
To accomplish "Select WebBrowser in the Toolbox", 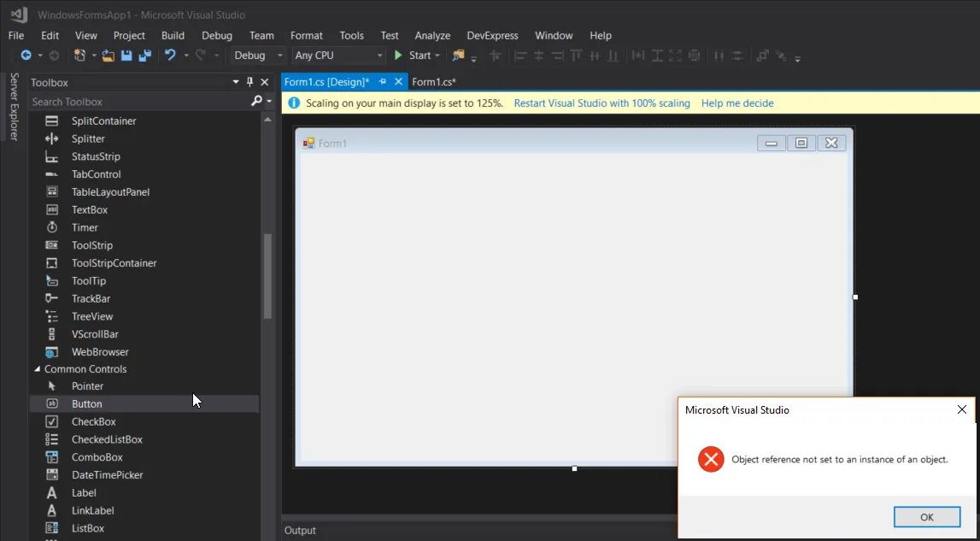I will 144,352.
